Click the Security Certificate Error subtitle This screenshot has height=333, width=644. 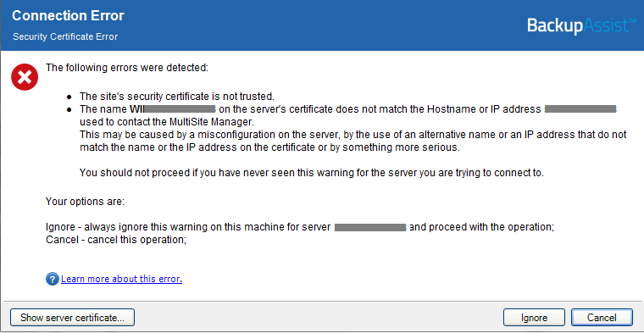coord(65,36)
